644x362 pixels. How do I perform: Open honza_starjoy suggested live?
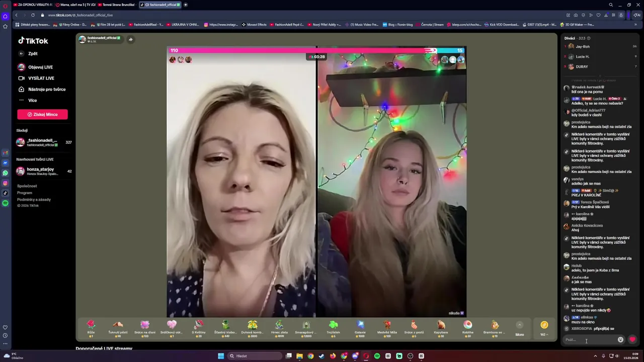click(44, 171)
